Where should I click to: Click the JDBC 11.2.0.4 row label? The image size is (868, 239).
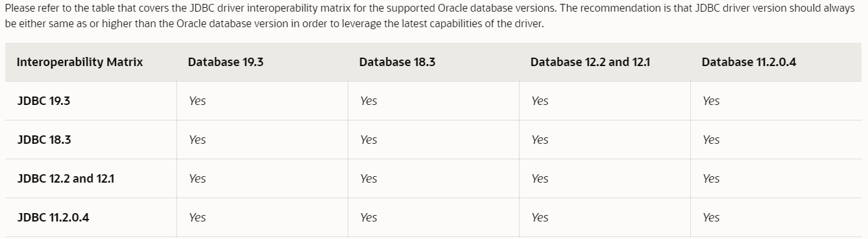point(53,218)
